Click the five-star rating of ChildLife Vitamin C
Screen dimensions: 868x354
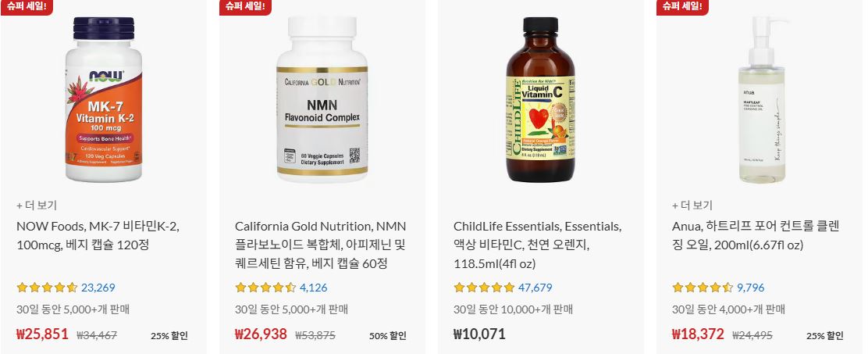coord(485,288)
